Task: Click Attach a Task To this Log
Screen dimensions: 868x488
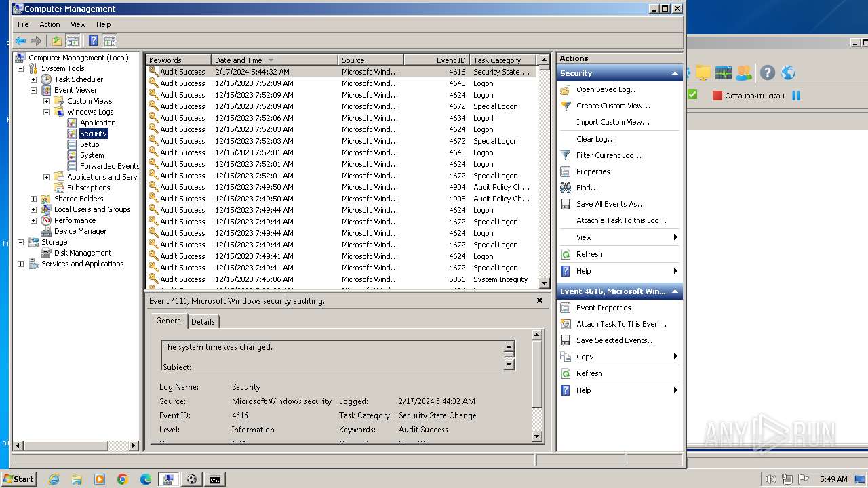Action: pyautogui.click(x=621, y=220)
